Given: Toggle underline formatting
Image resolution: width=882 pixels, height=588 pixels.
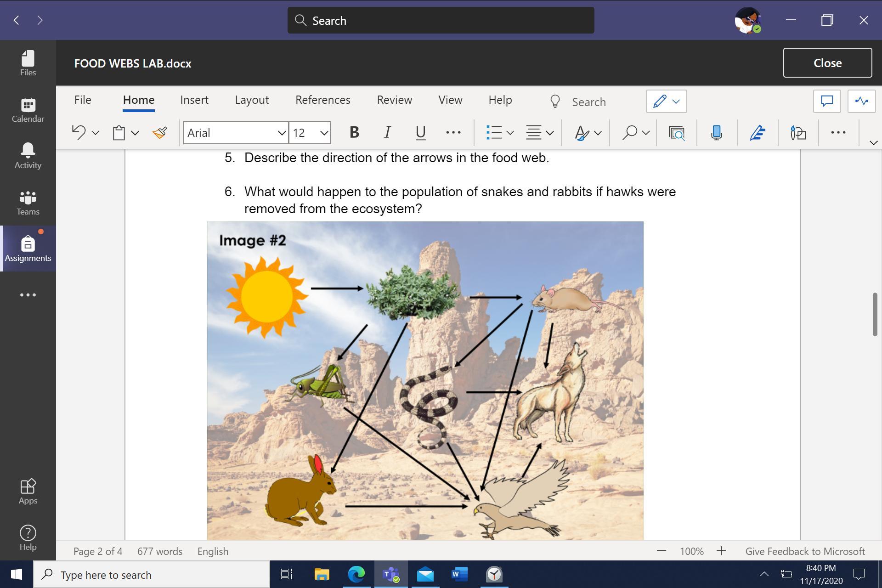Looking at the screenshot, I should pyautogui.click(x=420, y=133).
